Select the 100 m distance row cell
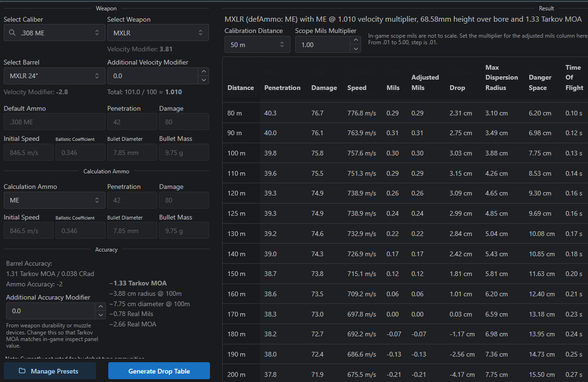 click(241, 153)
